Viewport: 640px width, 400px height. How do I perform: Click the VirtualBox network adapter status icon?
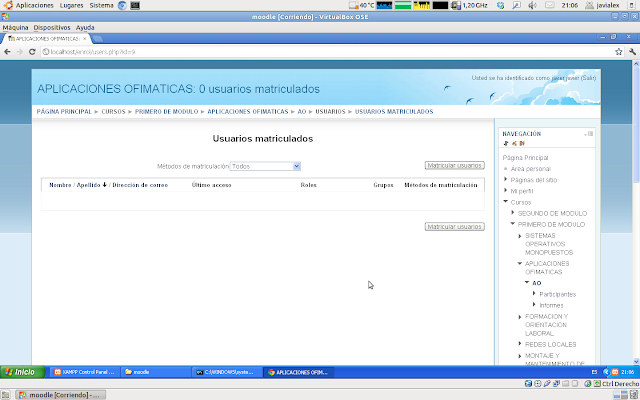(556, 384)
